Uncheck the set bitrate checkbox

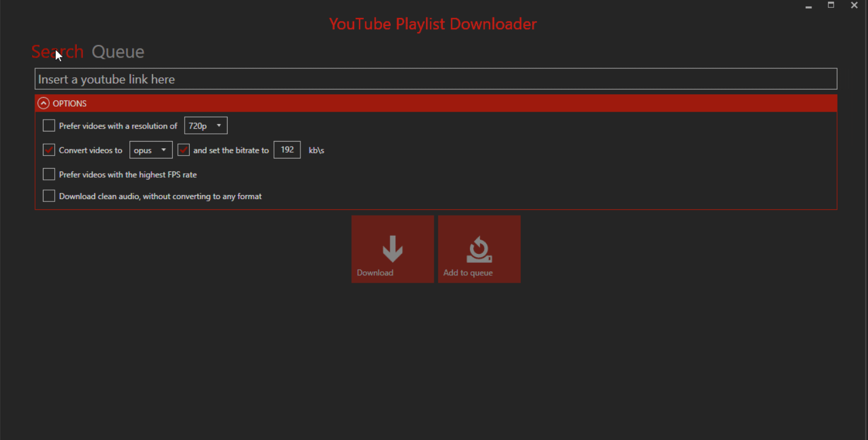[x=184, y=150]
